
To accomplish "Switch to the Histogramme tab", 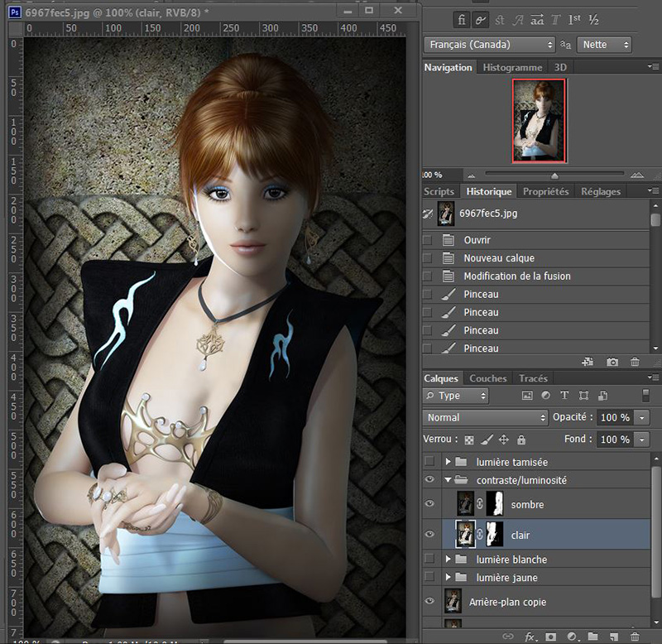I will tap(512, 67).
